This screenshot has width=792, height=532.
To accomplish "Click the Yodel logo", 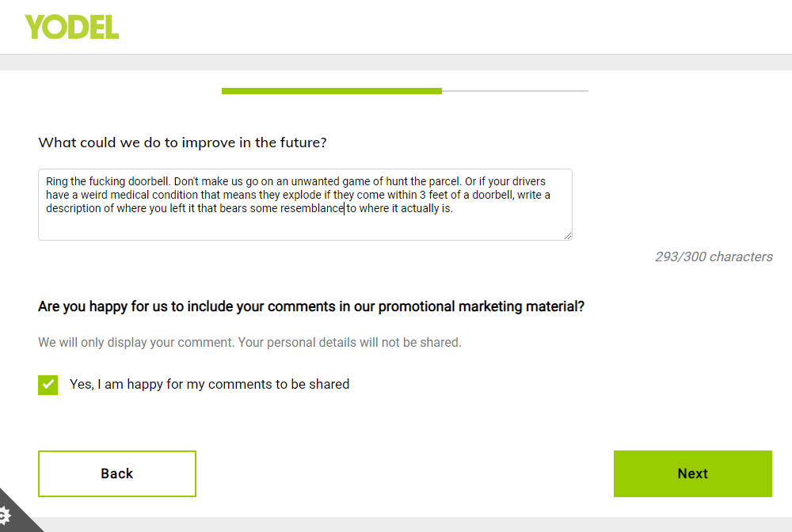I will (72, 27).
